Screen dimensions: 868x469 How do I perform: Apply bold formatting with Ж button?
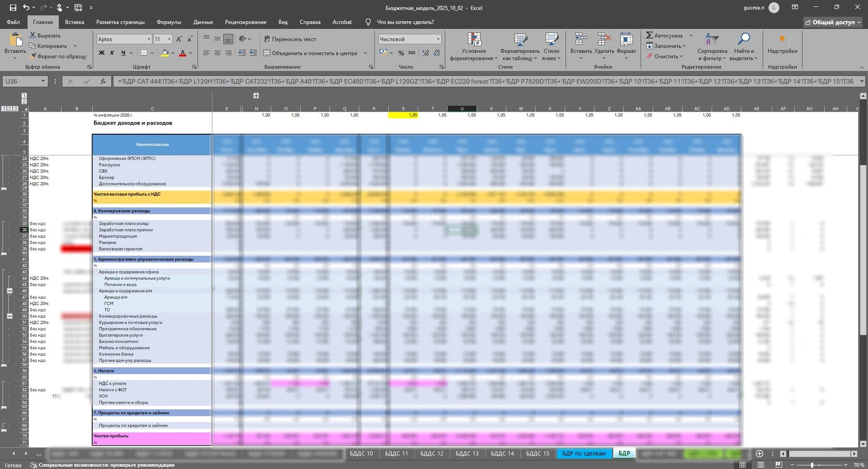101,53
